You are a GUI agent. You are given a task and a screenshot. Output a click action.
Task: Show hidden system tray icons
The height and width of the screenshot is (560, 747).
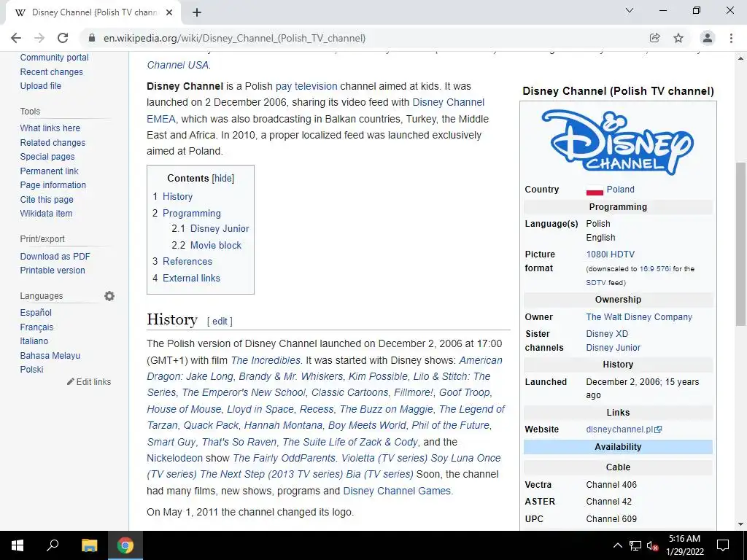617,545
